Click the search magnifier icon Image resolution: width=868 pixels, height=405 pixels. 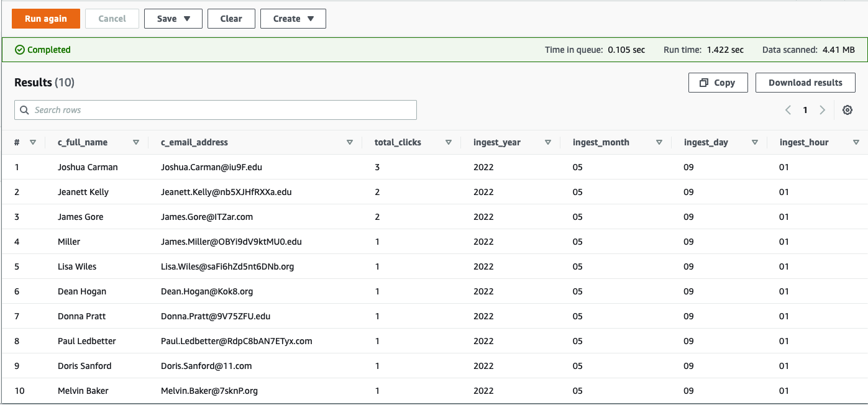(25, 110)
